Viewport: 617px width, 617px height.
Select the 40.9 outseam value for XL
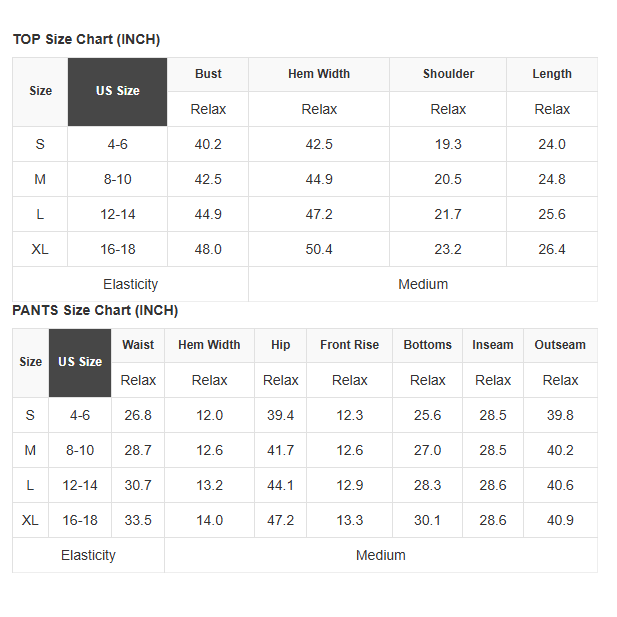pyautogui.click(x=560, y=520)
